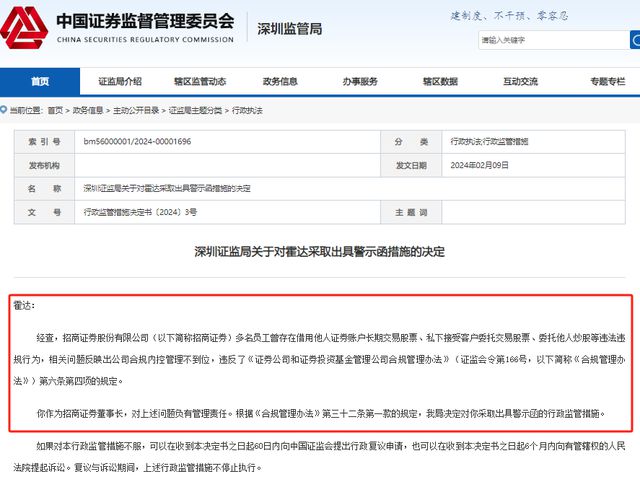Click the CHINA SECURITIES REGULATORY COMMISSION subtitle

[x=145, y=40]
